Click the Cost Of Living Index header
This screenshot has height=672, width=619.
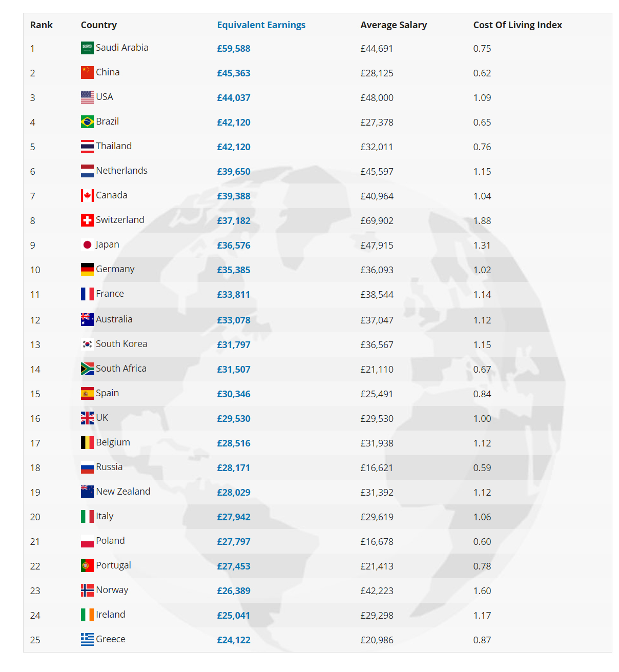[x=518, y=25]
